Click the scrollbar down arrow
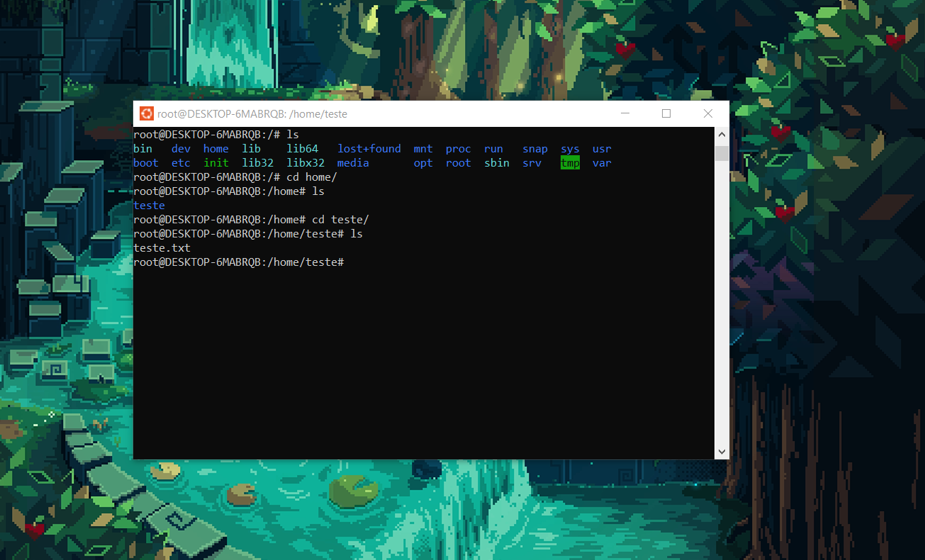 722,452
